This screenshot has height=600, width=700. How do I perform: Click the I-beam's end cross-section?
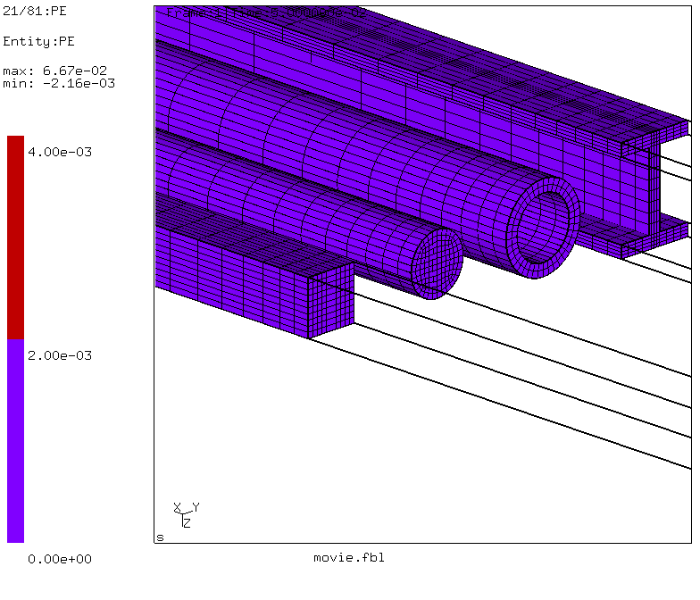[654, 188]
